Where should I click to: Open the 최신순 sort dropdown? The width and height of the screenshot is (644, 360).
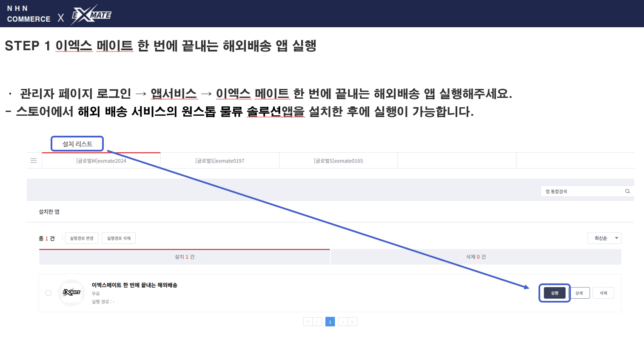point(604,238)
